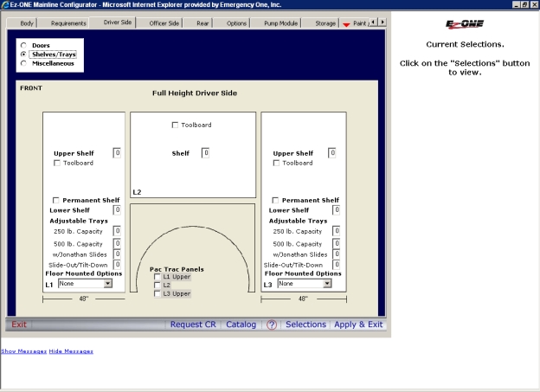Open the Options tab
540x392 pixels.
pos(236,23)
